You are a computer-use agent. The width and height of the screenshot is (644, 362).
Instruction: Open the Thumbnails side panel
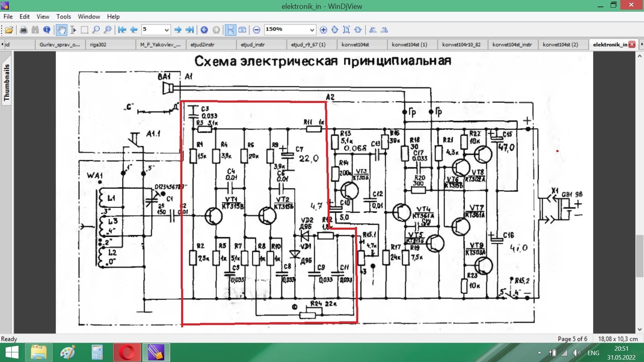point(6,82)
